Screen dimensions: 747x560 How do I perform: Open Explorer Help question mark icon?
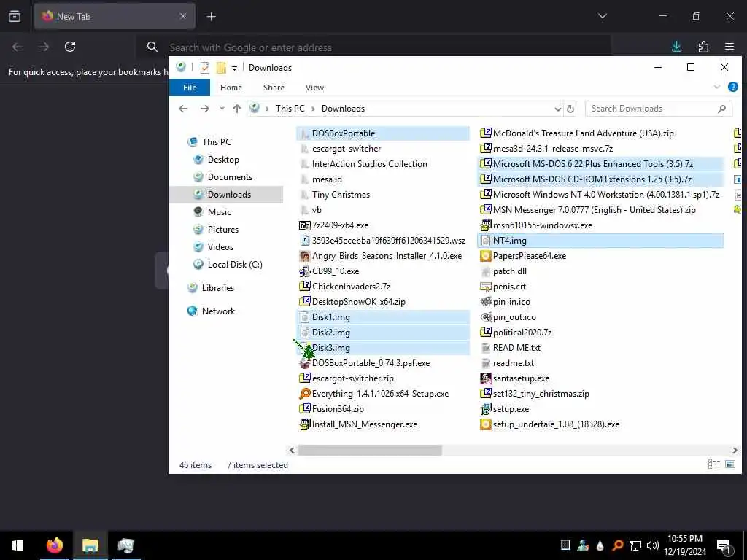coord(732,87)
